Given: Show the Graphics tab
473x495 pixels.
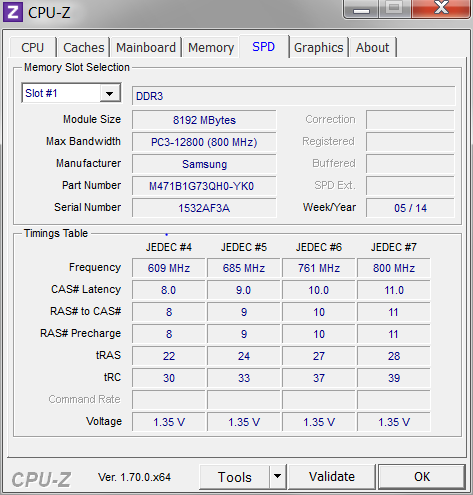Looking at the screenshot, I should point(318,47).
